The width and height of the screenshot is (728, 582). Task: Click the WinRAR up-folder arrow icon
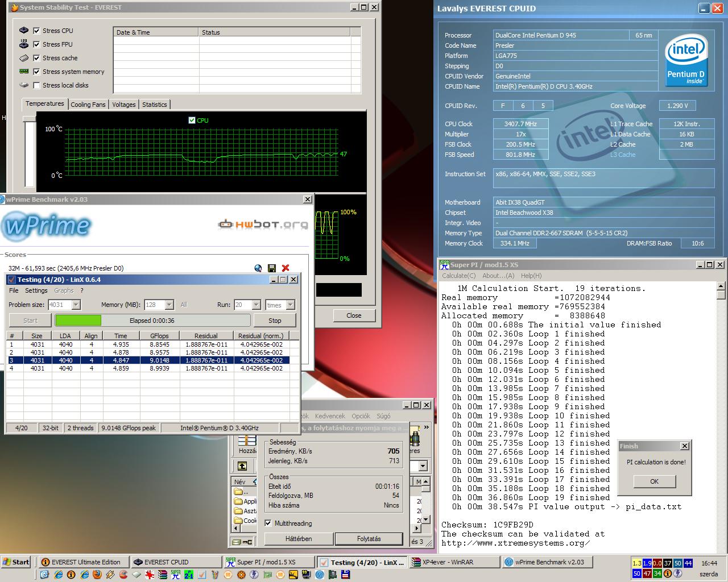tap(242, 466)
